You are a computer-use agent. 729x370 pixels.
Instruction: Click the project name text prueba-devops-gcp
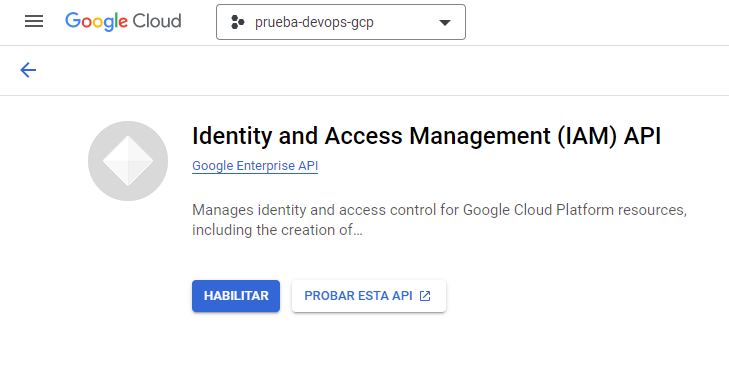click(314, 22)
